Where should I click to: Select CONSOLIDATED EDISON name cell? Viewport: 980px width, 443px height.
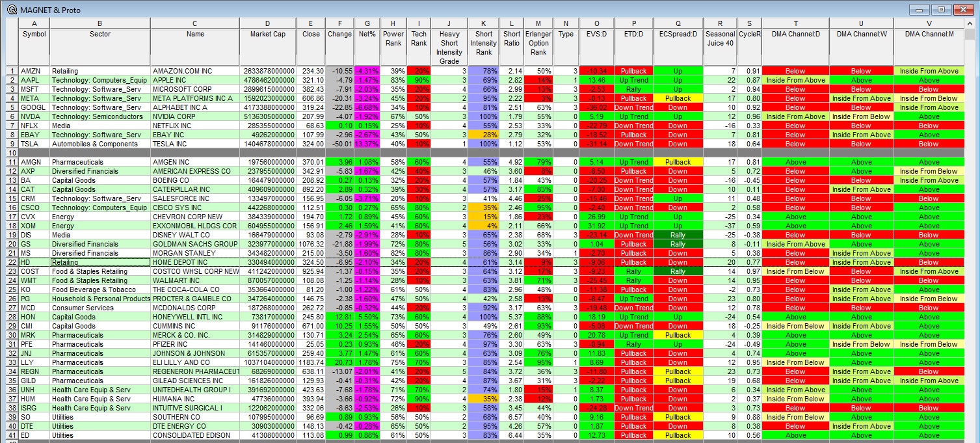pyautogui.click(x=195, y=435)
